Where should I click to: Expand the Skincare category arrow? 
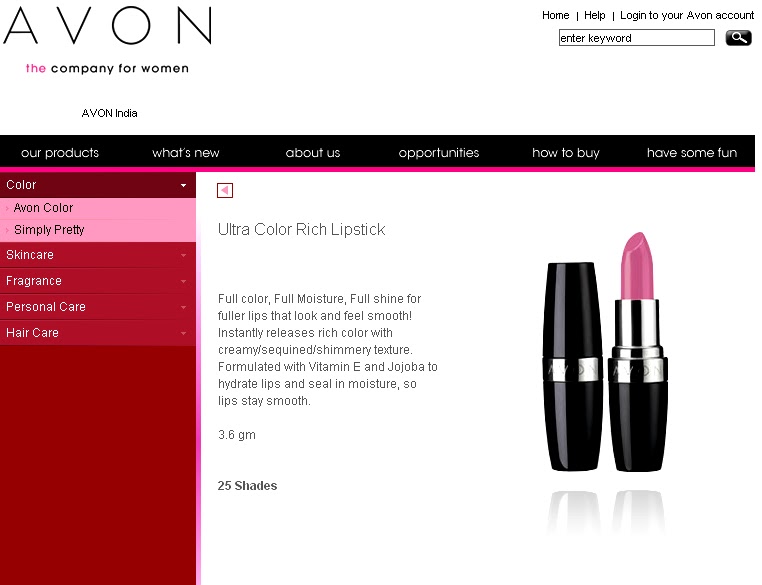[x=183, y=255]
